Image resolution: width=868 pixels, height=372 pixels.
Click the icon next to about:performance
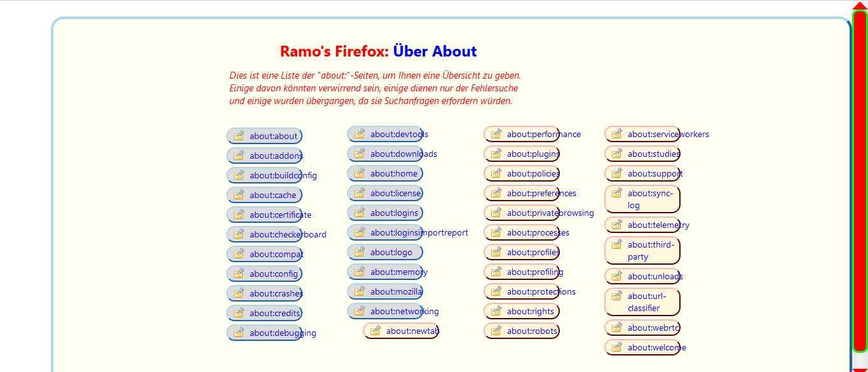coord(496,134)
